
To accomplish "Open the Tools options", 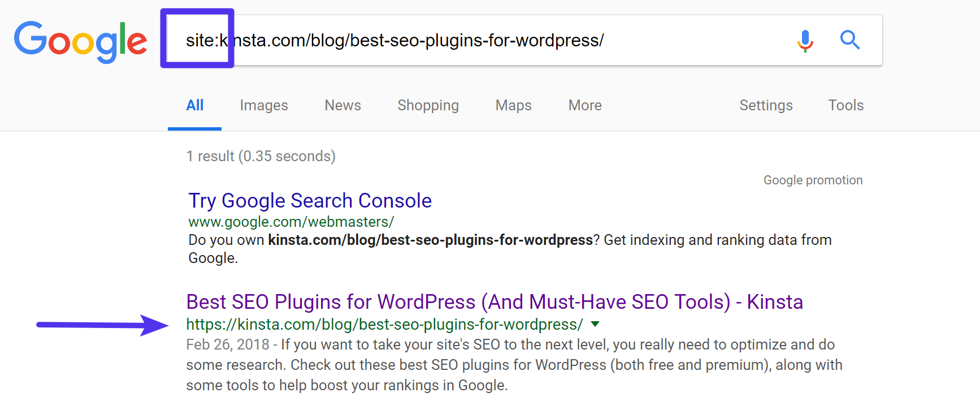I will [845, 105].
